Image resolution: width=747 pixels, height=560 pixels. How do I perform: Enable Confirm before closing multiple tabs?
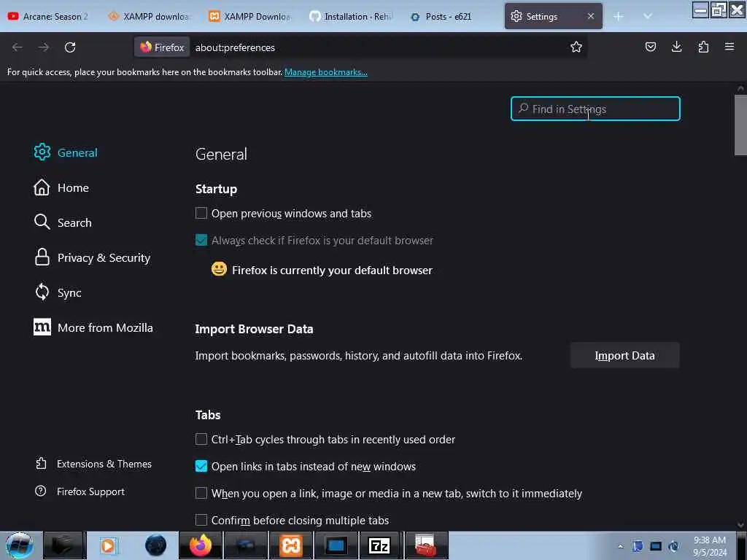[201, 520]
